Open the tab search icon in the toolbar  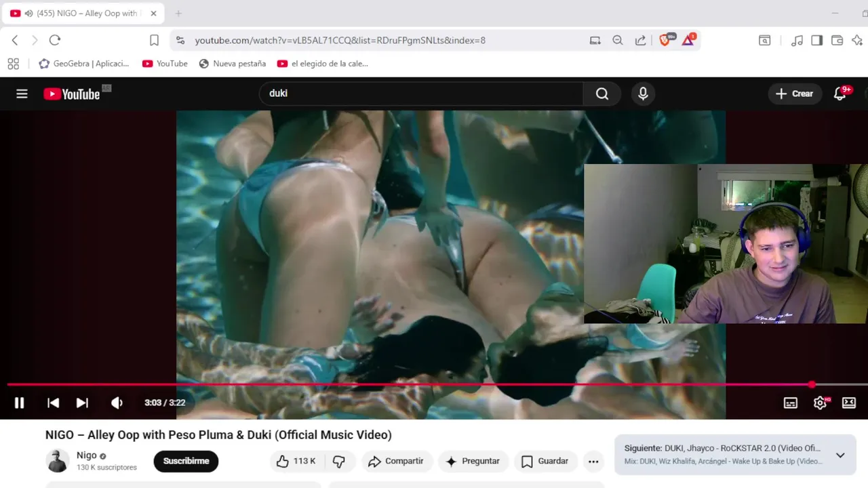coord(764,41)
